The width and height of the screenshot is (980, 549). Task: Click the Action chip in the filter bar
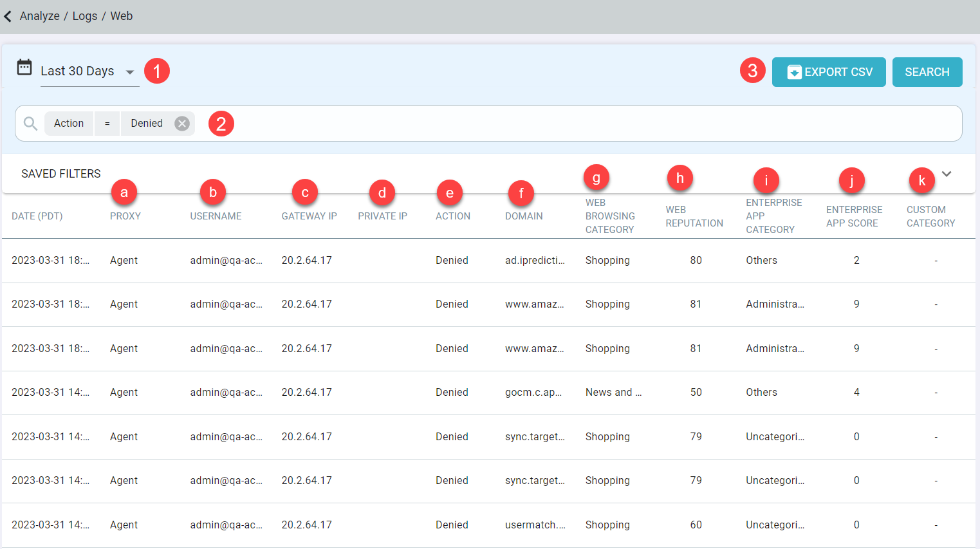coord(69,123)
